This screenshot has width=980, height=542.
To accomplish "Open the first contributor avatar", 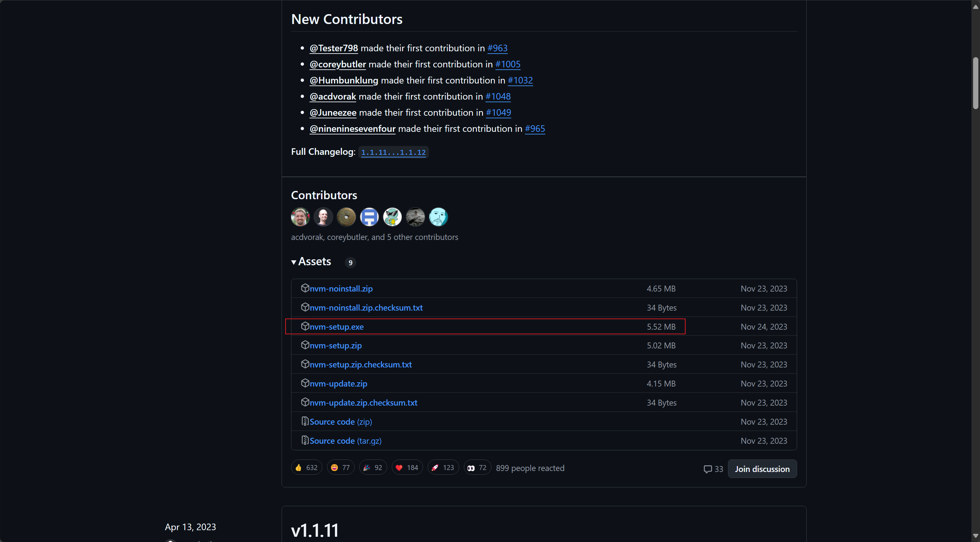I will pyautogui.click(x=300, y=217).
